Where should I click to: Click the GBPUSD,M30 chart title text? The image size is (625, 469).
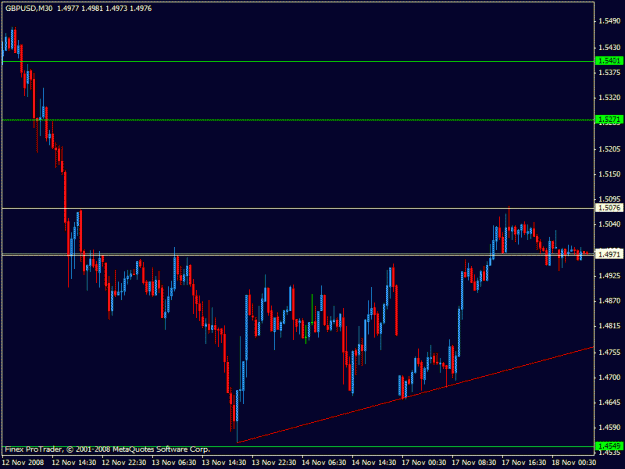tap(29, 8)
